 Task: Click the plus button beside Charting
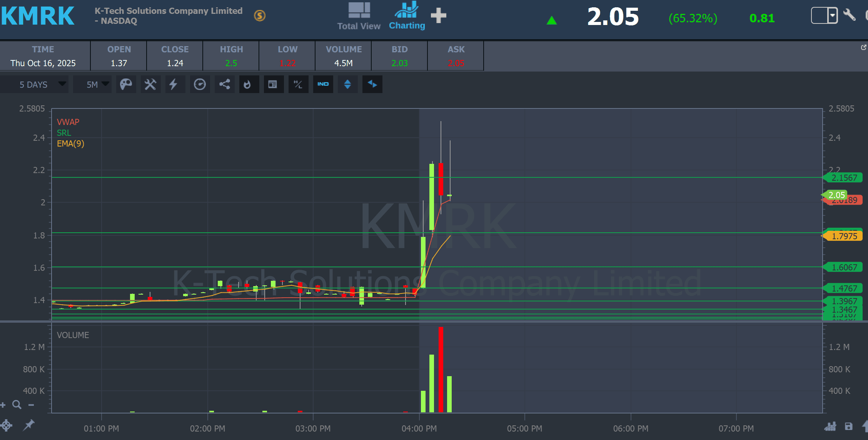coord(438,16)
